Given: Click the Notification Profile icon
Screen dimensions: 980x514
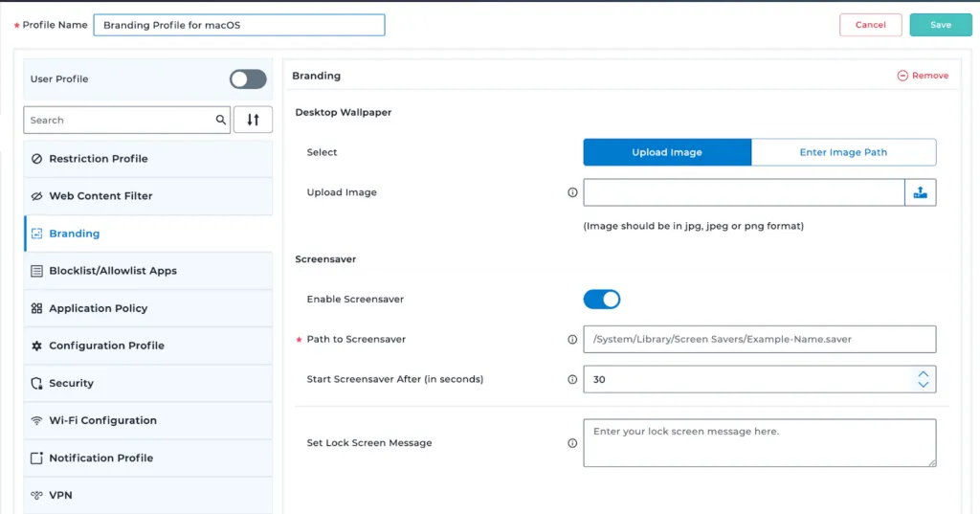Looking at the screenshot, I should coord(37,458).
